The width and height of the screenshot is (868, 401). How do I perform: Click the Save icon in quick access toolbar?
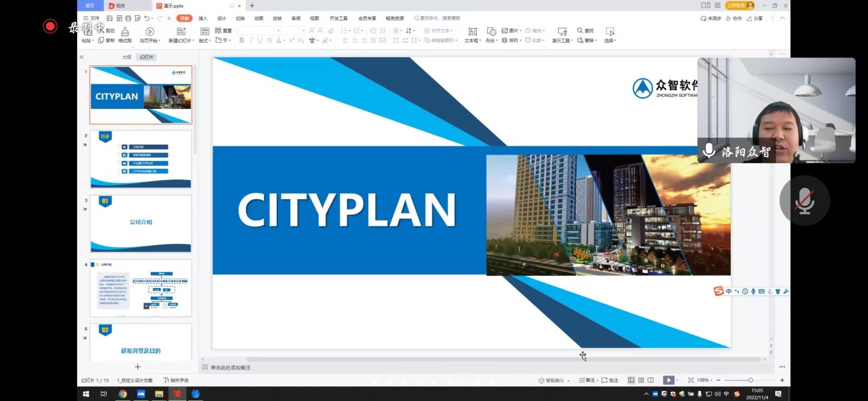110,18
